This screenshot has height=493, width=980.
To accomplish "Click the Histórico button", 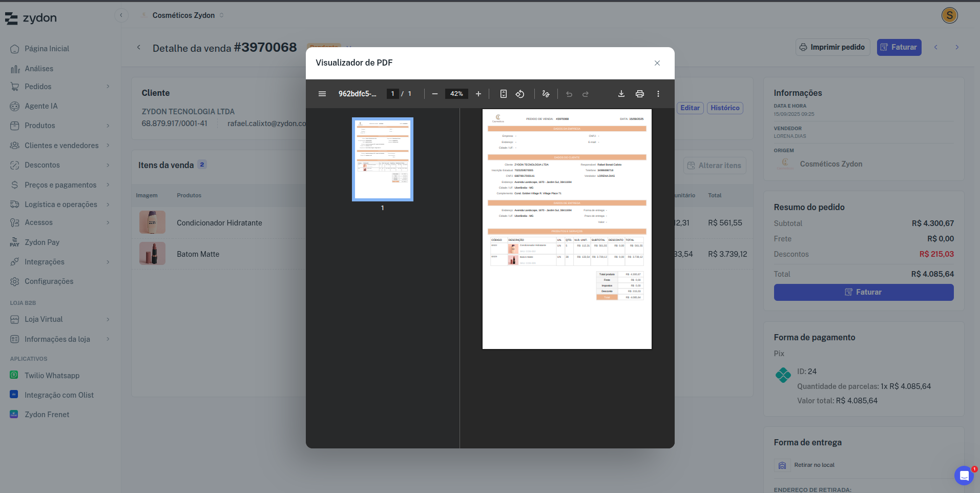I will (725, 108).
